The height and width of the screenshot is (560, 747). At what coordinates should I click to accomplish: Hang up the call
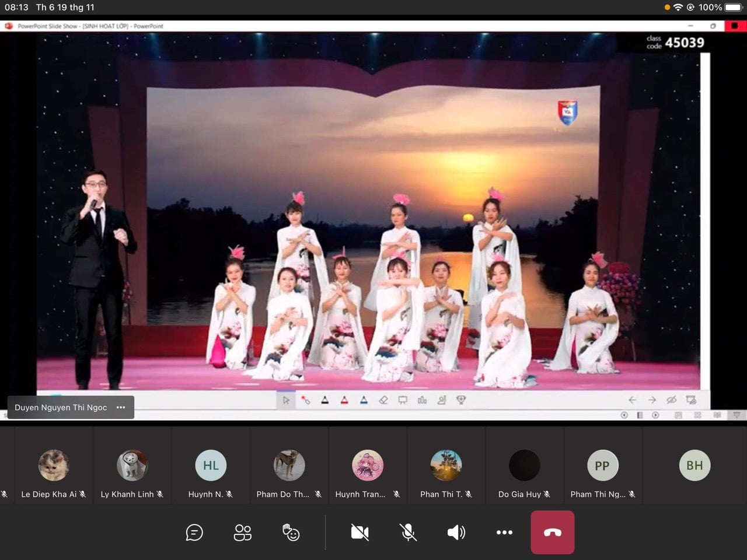click(553, 533)
